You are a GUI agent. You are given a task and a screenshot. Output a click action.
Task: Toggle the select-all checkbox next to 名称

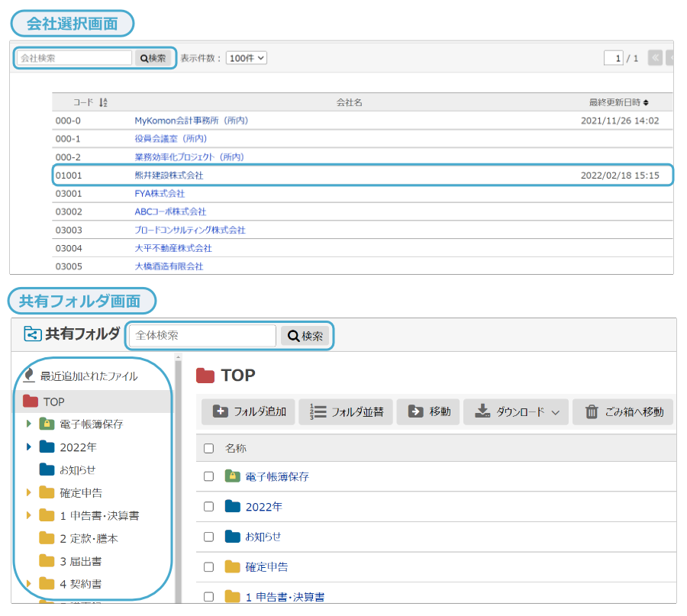point(208,449)
